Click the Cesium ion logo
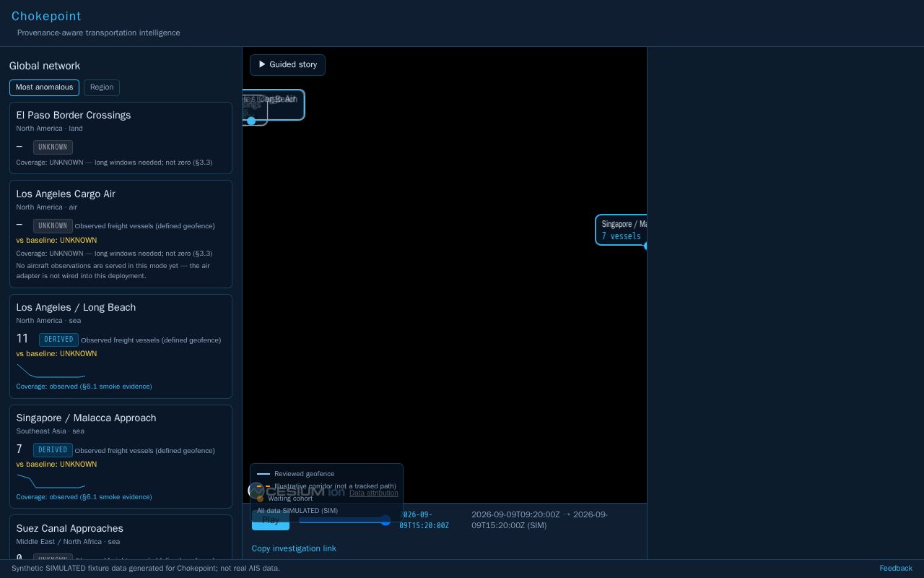924x578 pixels. tap(297, 491)
